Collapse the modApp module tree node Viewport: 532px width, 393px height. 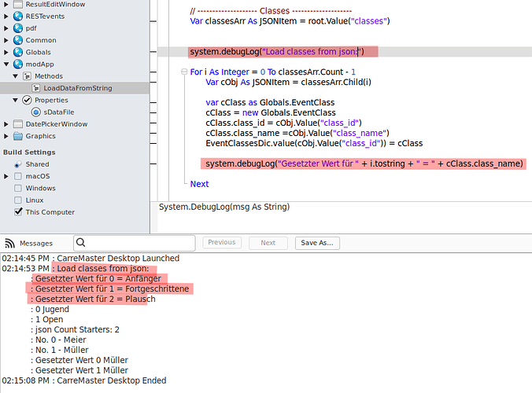(x=6, y=64)
